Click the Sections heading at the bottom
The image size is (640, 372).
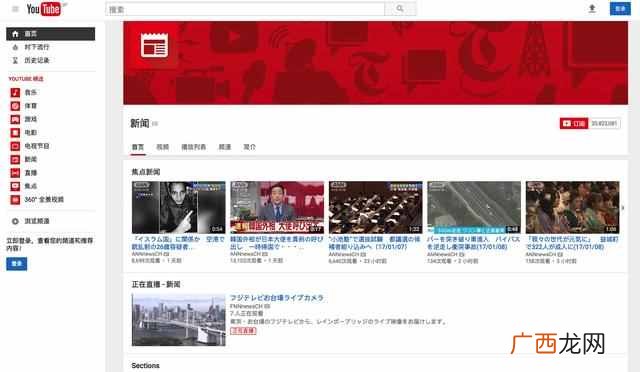[145, 365]
